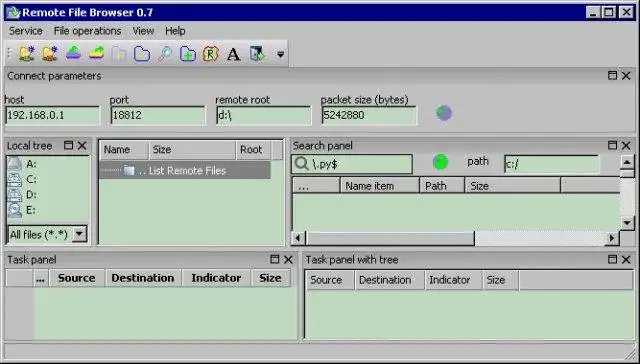Click the bold Destination header in Task panel

click(x=143, y=278)
